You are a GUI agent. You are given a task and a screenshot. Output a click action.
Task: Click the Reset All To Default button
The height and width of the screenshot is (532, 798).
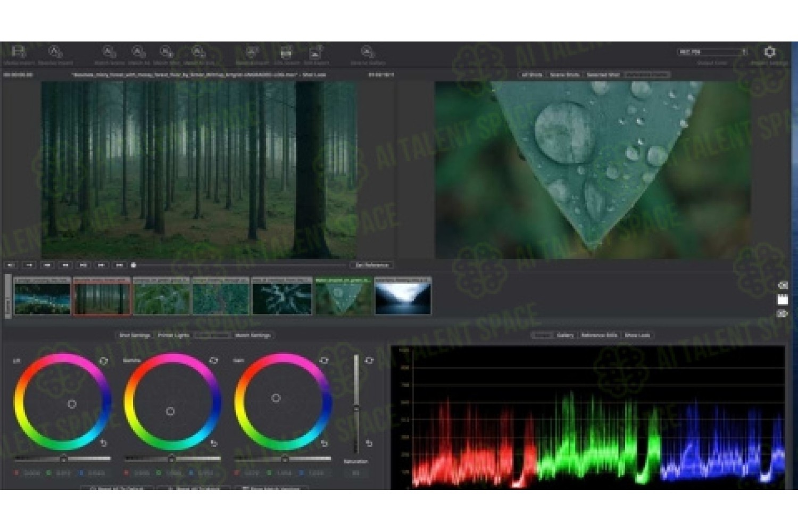118,488
